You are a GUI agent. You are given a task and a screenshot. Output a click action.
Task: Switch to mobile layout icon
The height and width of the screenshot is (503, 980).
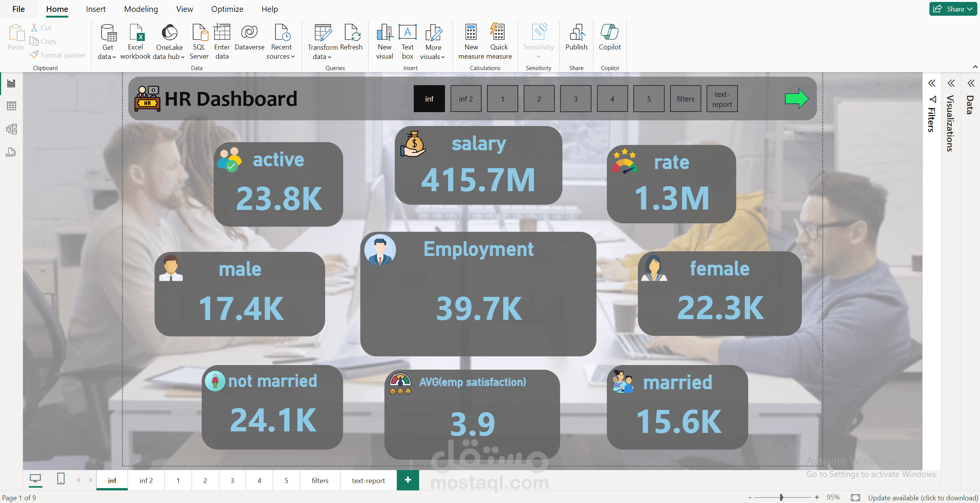point(61,479)
